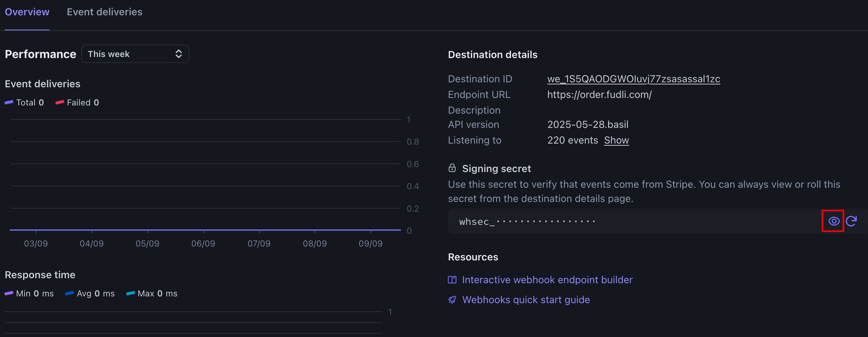Screen dimensions: 868x337
Task: Click the Total deliveries legend marker
Action: (9, 103)
